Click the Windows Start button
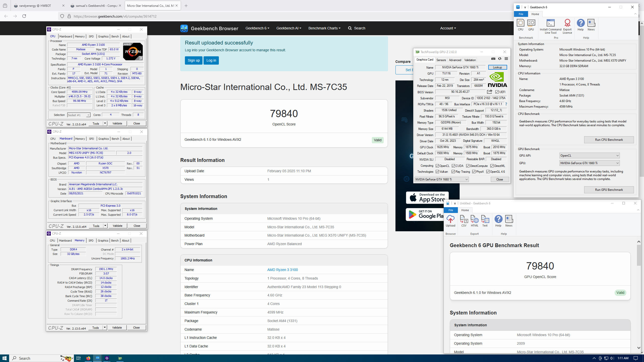Image resolution: width=644 pixels, height=362 pixels. pyautogui.click(x=5, y=358)
